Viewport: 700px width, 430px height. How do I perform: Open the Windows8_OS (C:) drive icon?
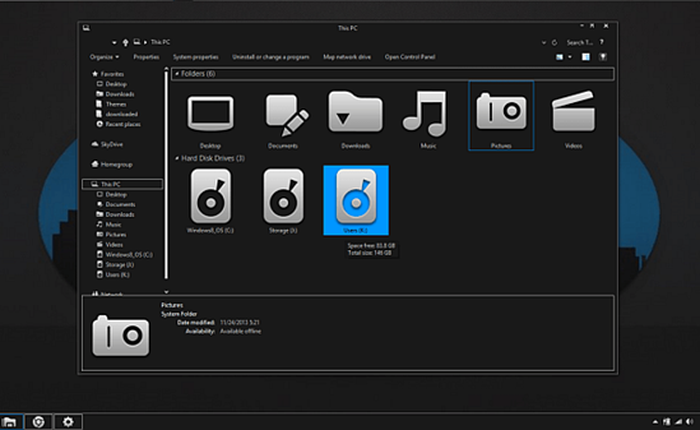210,198
